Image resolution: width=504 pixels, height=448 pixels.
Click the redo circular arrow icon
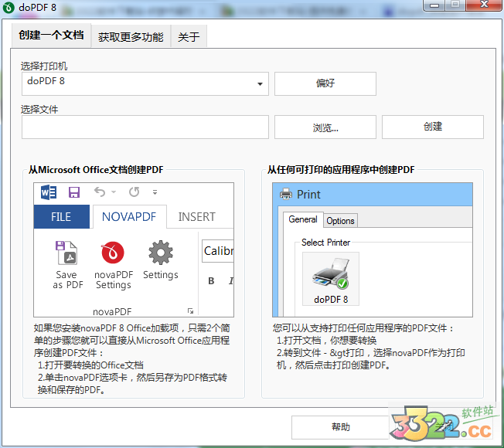tap(134, 192)
